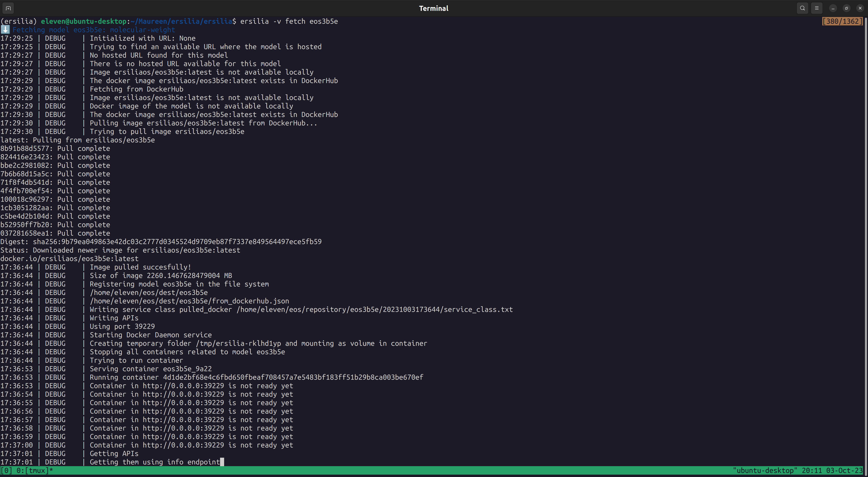Click the from_dockerhub.json file path
The width and height of the screenshot is (868, 477).
(189, 301)
